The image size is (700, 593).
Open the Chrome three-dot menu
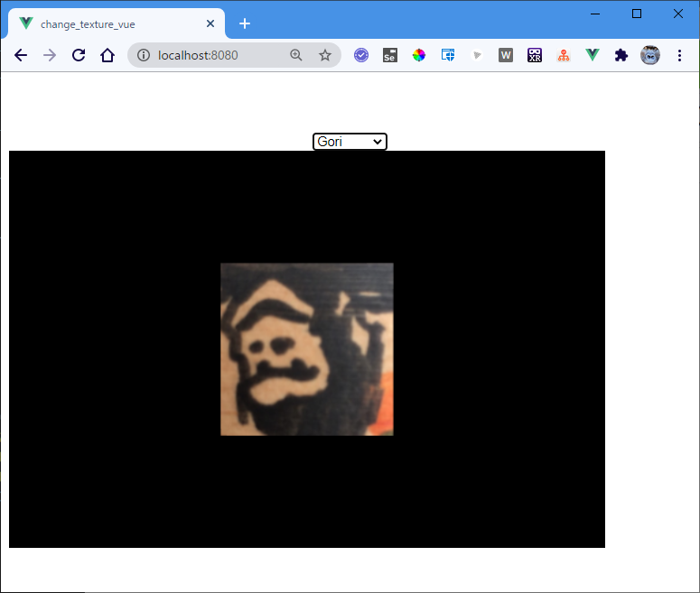(x=679, y=55)
